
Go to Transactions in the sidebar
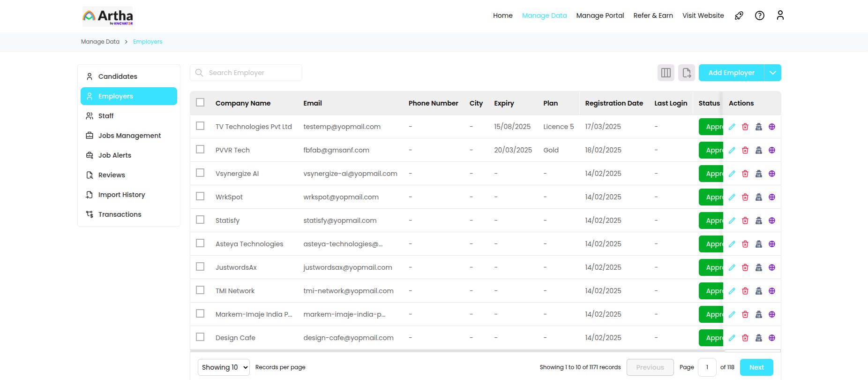tap(120, 214)
